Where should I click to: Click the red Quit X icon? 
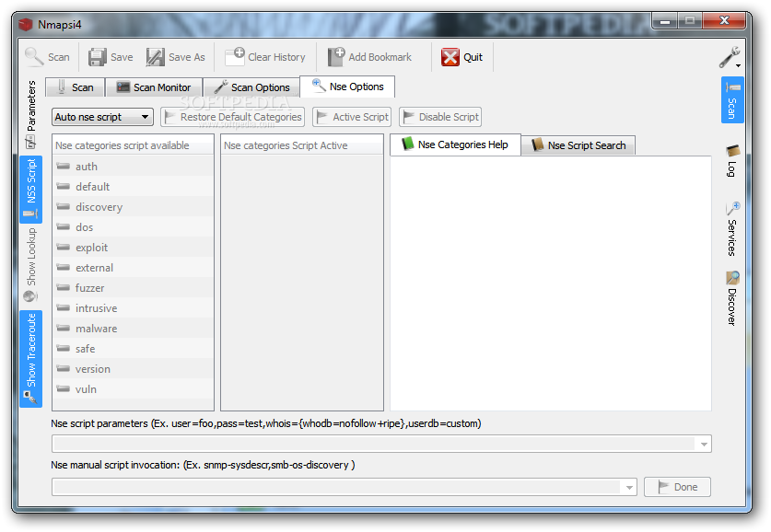tap(450, 57)
